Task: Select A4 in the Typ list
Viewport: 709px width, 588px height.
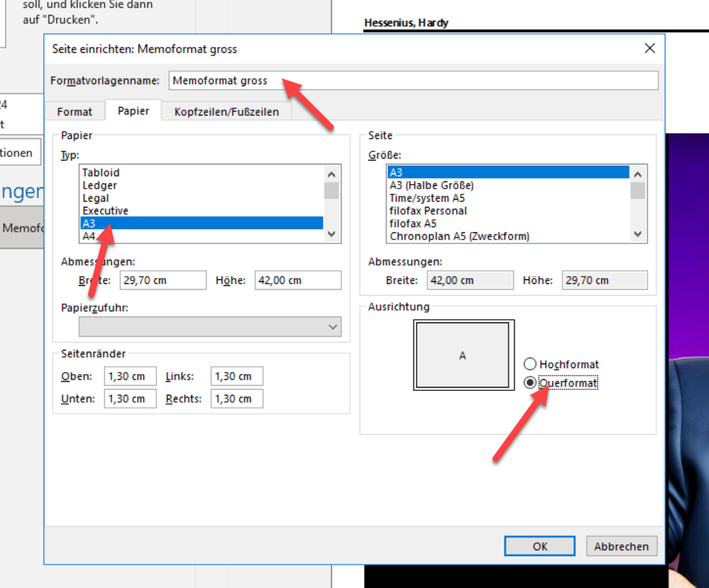Action: pyautogui.click(x=202, y=236)
